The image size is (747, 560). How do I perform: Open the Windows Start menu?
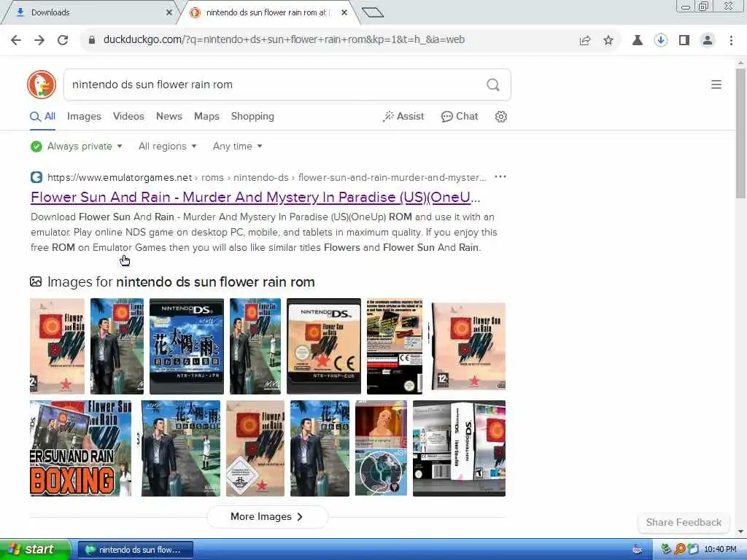coord(34,550)
